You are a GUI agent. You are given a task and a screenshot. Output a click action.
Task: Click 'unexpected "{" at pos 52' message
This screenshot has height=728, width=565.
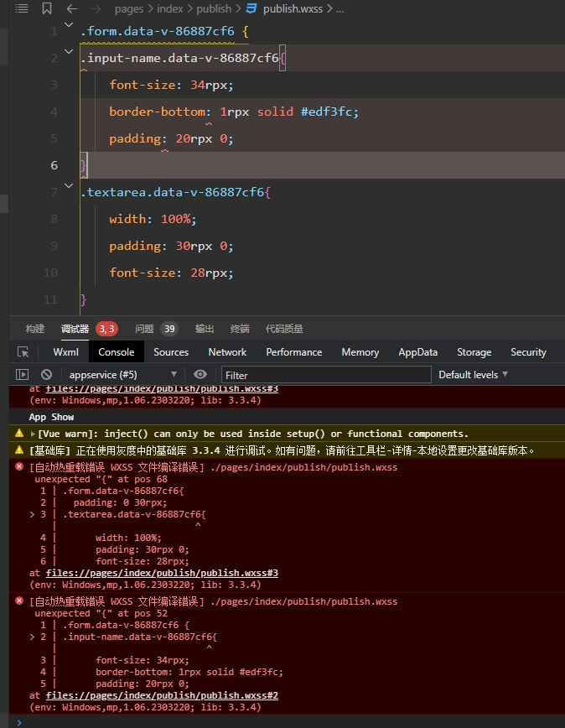pos(101,613)
